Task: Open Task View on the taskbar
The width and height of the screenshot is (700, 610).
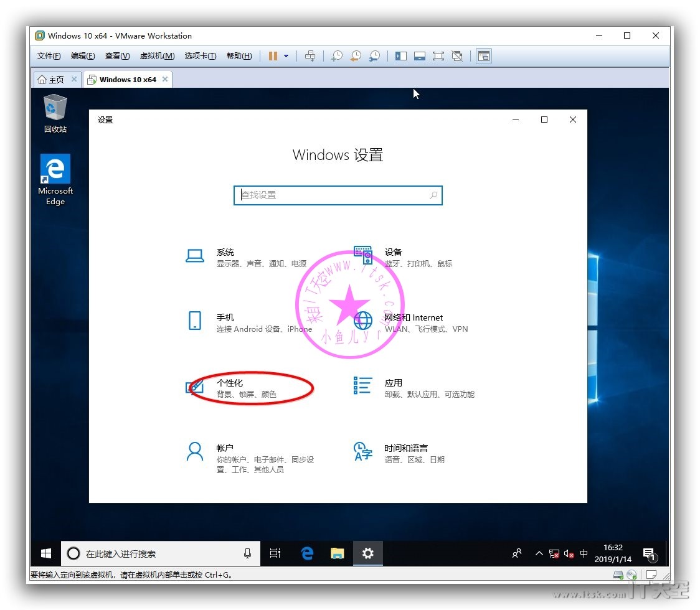Action: click(x=275, y=553)
